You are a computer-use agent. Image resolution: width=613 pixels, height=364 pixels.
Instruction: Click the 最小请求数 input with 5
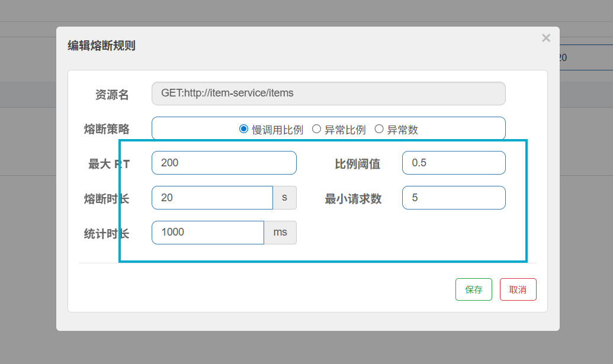click(x=454, y=198)
